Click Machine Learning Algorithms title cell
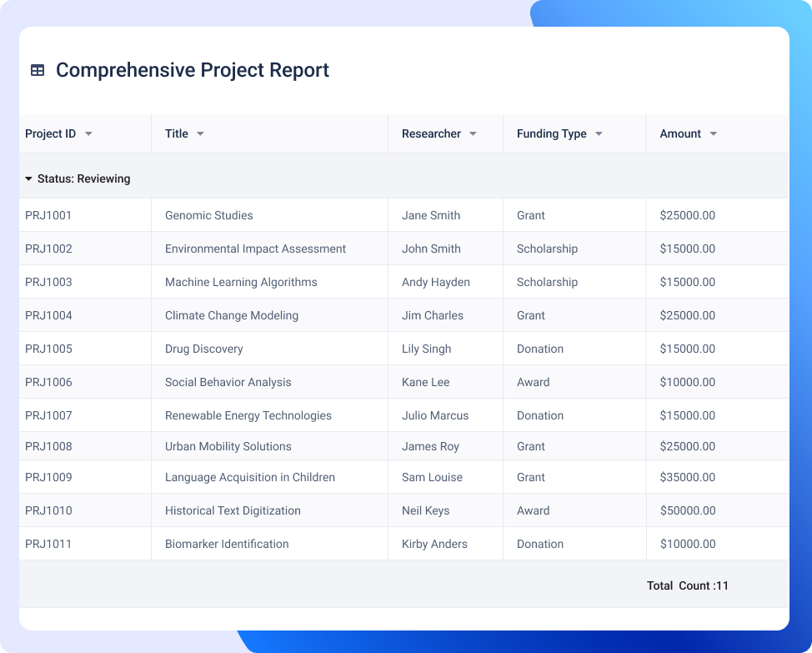 pos(241,282)
